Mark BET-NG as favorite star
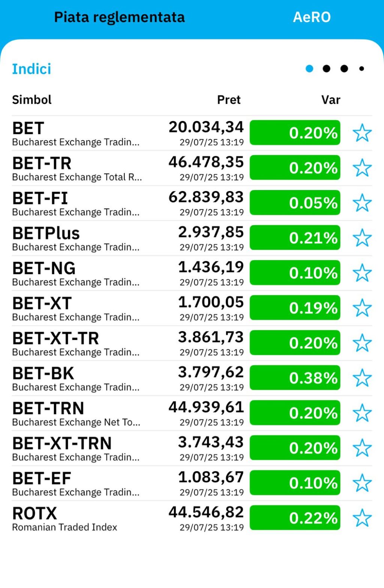The image size is (384, 588). point(362,273)
